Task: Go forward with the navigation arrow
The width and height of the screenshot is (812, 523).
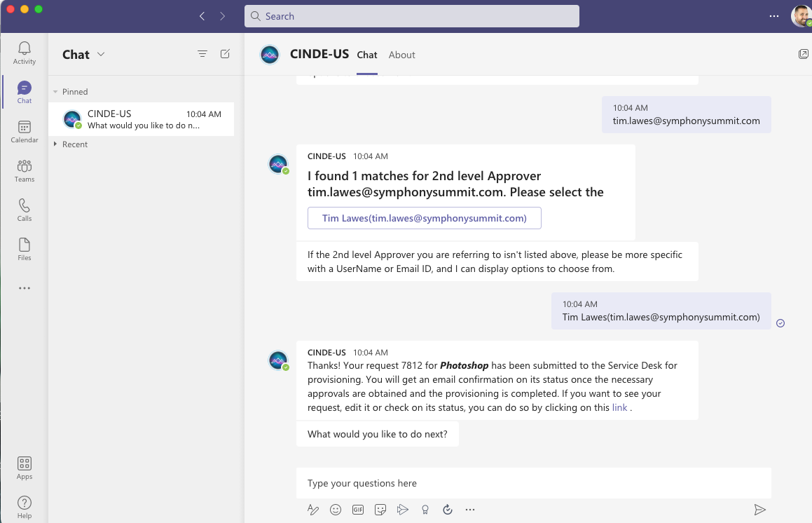Action: (x=222, y=16)
